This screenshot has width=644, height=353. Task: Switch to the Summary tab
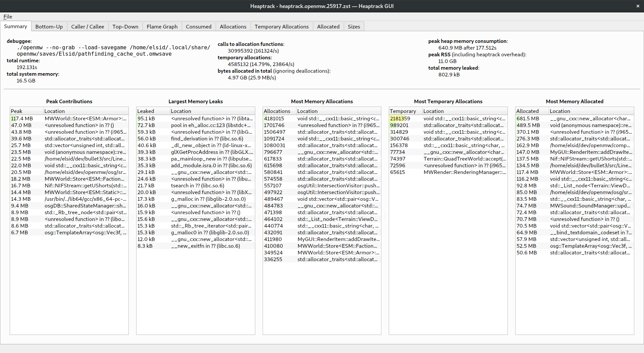click(15, 26)
